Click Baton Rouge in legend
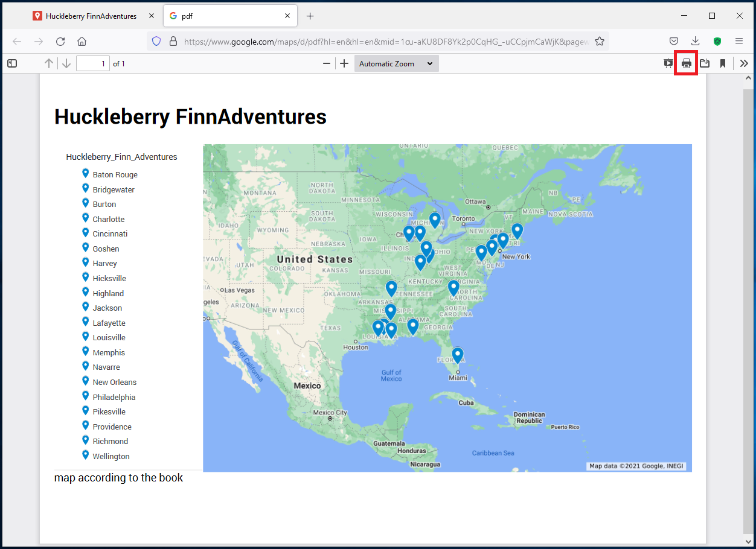 coord(115,175)
